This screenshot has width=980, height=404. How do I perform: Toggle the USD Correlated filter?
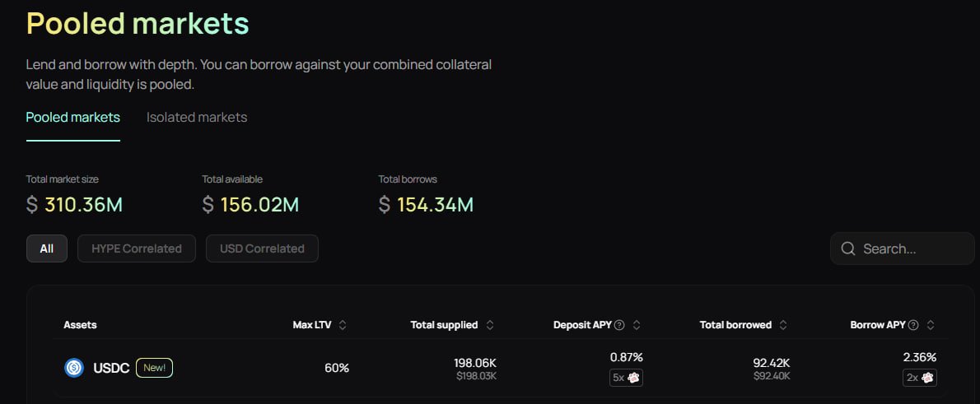[x=262, y=248]
